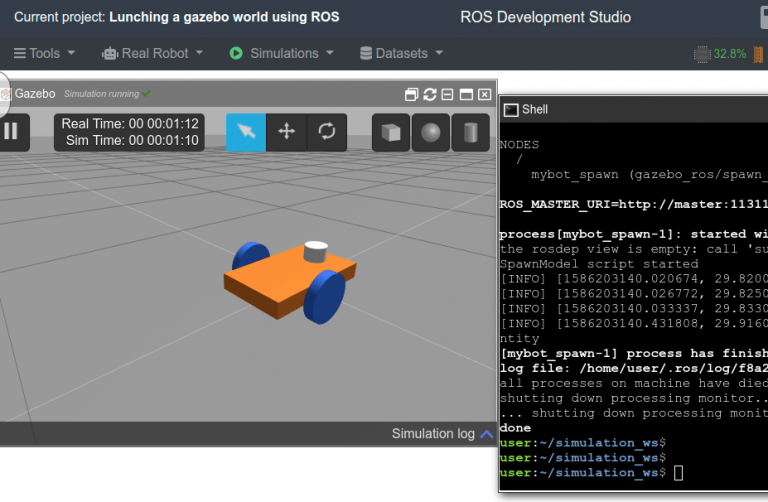
Task: Select the rear blue wheel of the robot
Action: (x=250, y=255)
